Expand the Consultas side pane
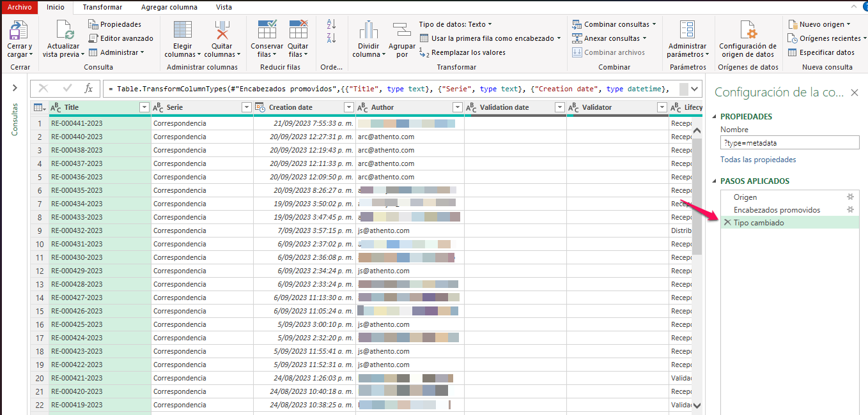 click(14, 87)
